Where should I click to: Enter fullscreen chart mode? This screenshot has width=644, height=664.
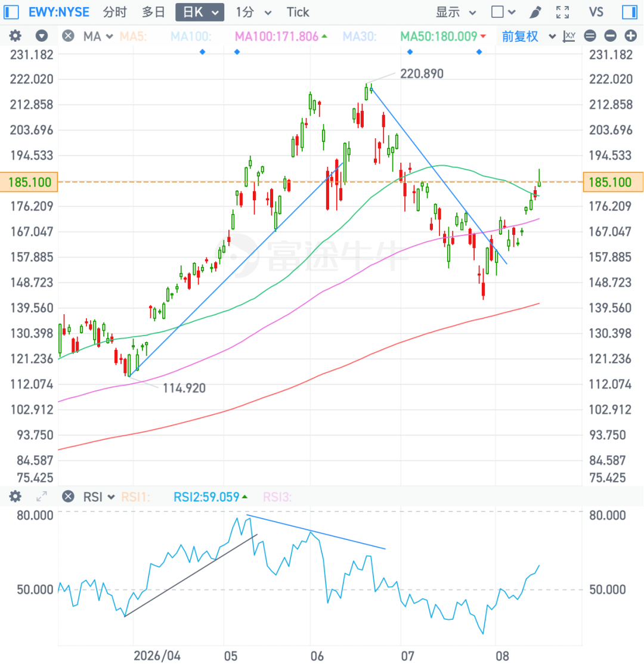pyautogui.click(x=563, y=12)
